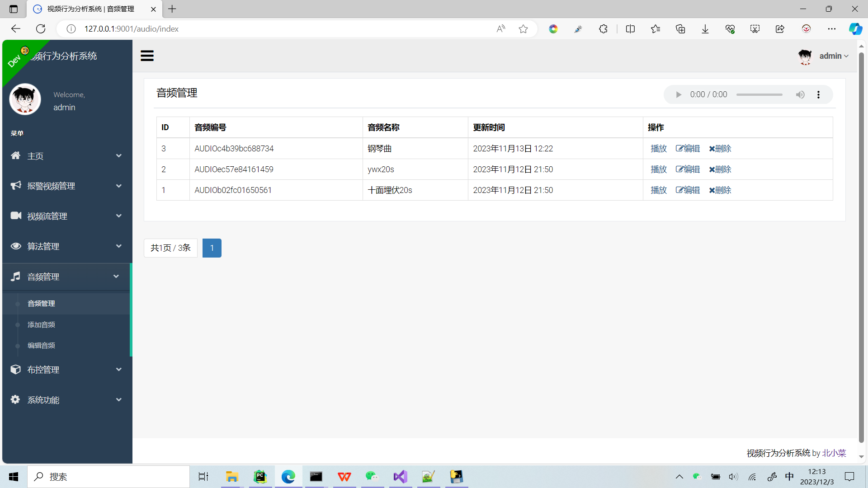Click the audio player progress slider
Viewport: 868px width, 488px height.
[x=759, y=94]
